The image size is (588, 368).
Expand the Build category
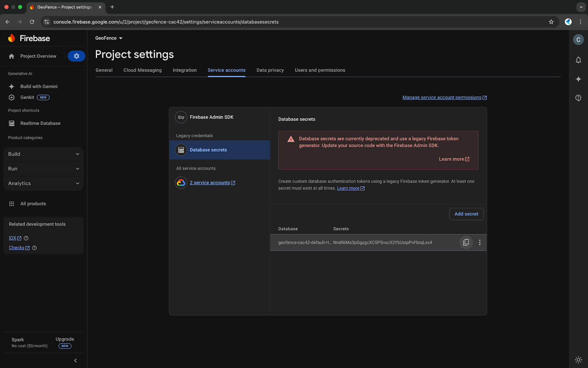click(x=43, y=154)
